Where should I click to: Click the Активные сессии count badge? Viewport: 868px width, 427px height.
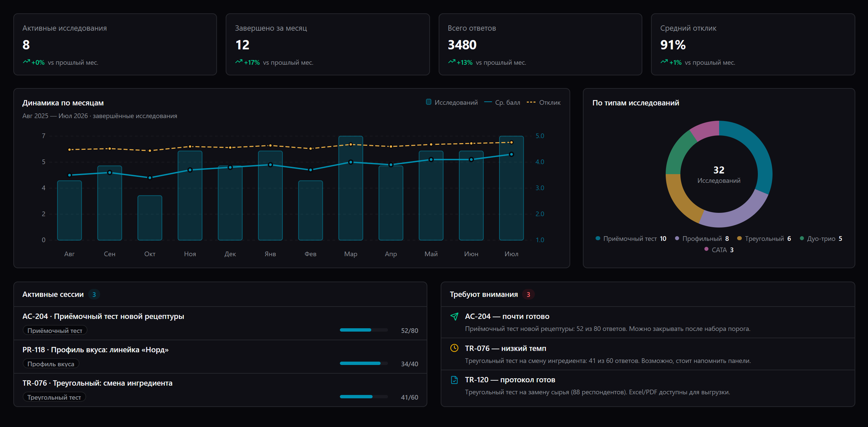click(x=94, y=294)
